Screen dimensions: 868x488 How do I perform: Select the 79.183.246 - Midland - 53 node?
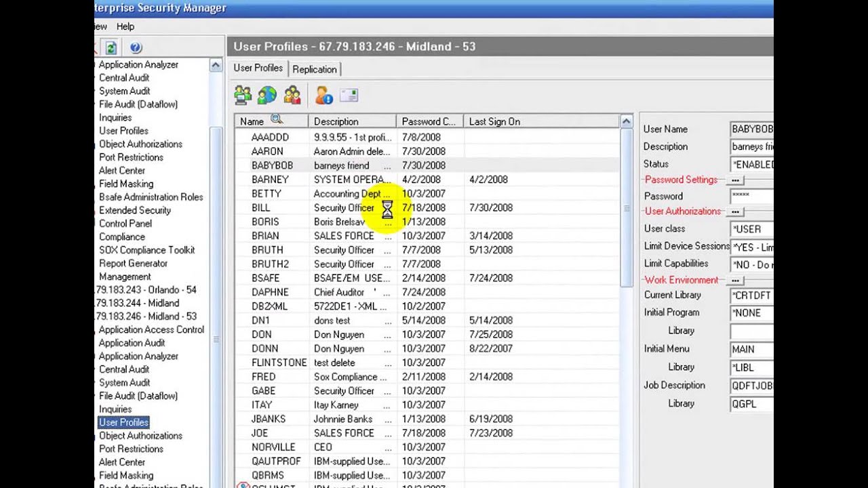(x=146, y=317)
